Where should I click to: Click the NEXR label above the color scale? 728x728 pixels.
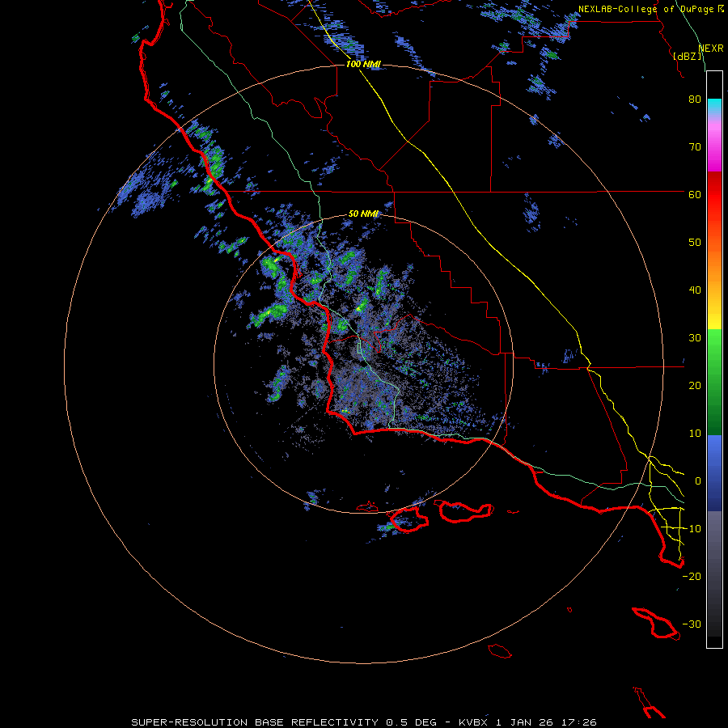(x=711, y=49)
